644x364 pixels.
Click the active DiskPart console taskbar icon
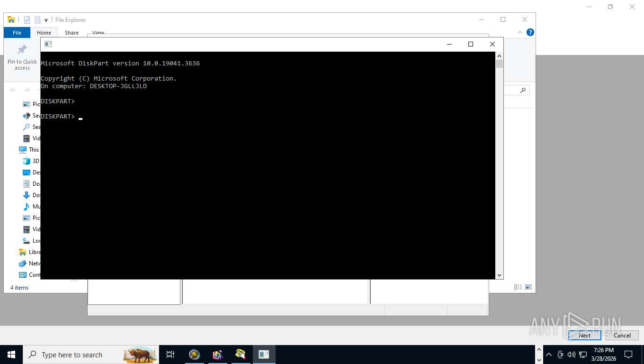pyautogui.click(x=264, y=355)
